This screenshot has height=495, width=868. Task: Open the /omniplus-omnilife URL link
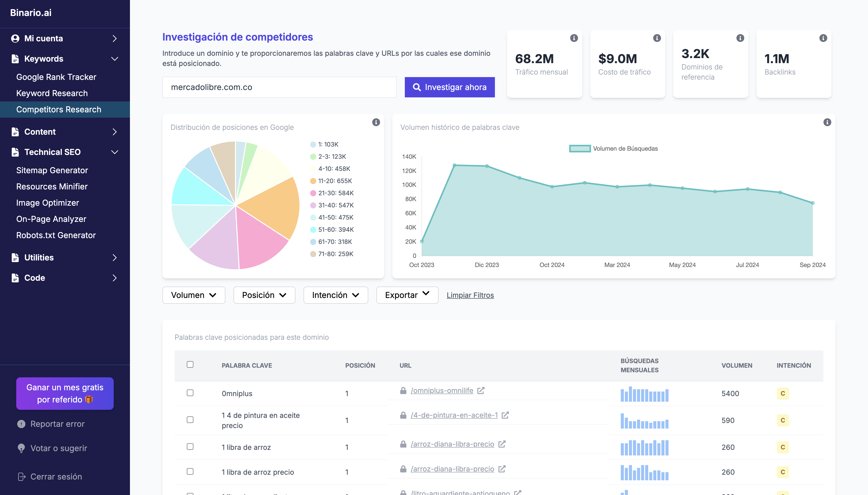[x=442, y=391]
